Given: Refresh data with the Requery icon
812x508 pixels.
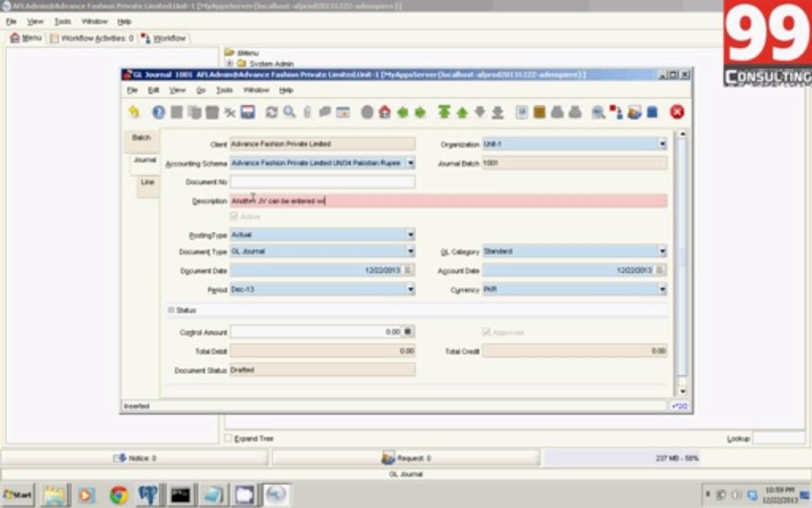Looking at the screenshot, I should [x=271, y=112].
